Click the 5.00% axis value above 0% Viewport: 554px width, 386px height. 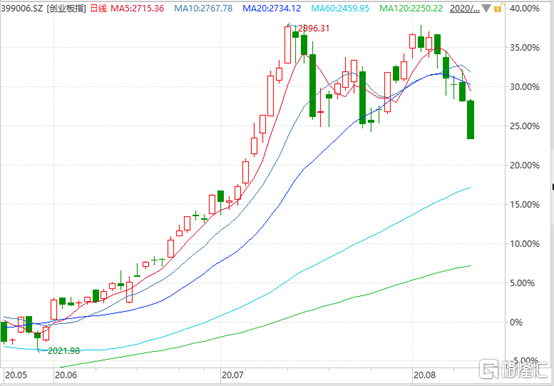[522, 283]
